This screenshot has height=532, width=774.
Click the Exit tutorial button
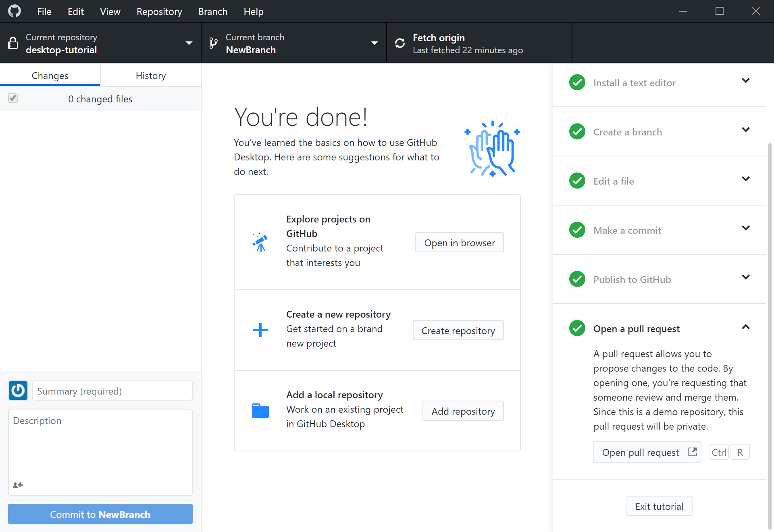(x=660, y=506)
